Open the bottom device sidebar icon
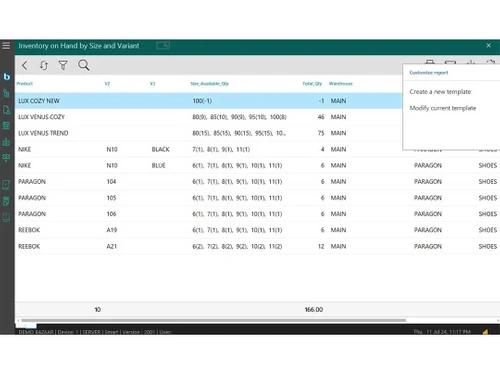This screenshot has height=375, width=500. (x=6, y=217)
